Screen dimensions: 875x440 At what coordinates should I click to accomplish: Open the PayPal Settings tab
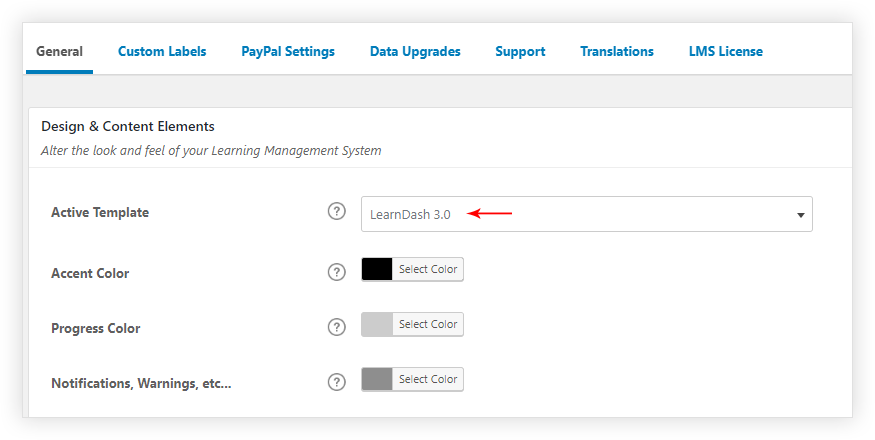point(288,51)
